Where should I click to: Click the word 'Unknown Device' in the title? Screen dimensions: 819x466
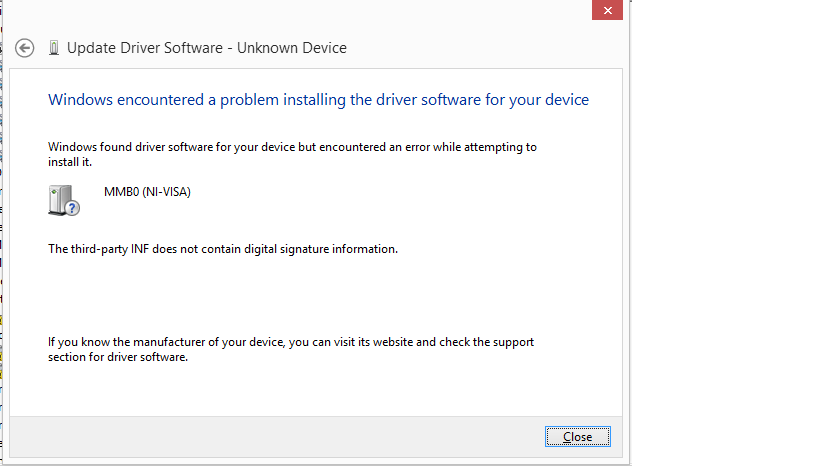pos(292,48)
